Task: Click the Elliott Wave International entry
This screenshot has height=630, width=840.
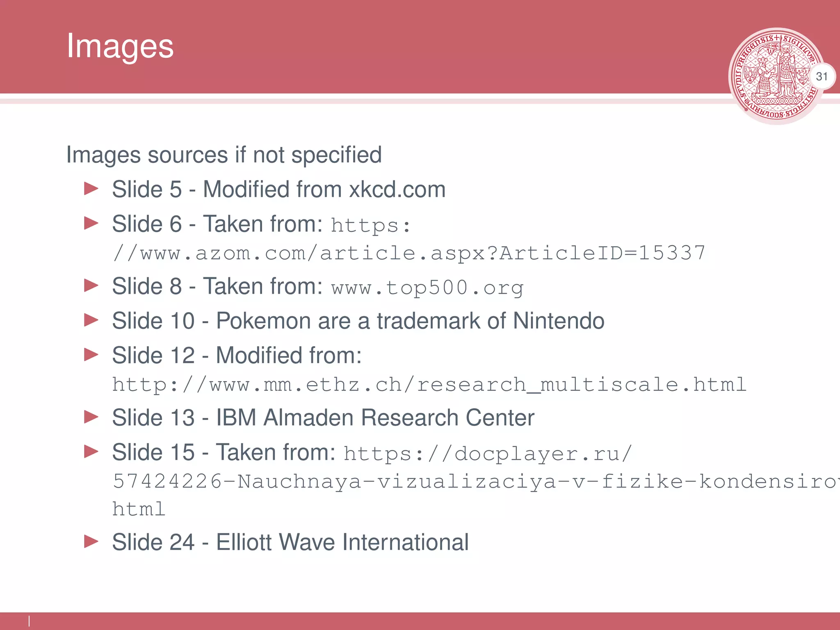Action: click(x=290, y=542)
